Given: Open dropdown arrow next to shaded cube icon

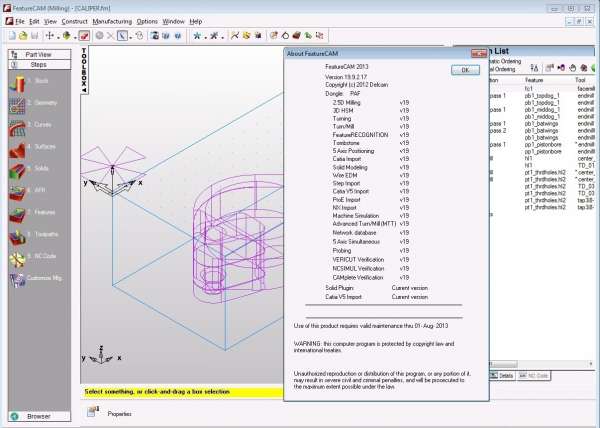Looking at the screenshot, I should (75, 37).
